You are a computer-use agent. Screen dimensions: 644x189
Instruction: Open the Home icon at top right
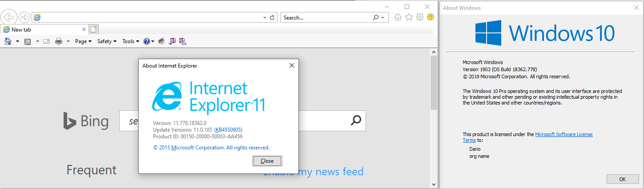[398, 17]
